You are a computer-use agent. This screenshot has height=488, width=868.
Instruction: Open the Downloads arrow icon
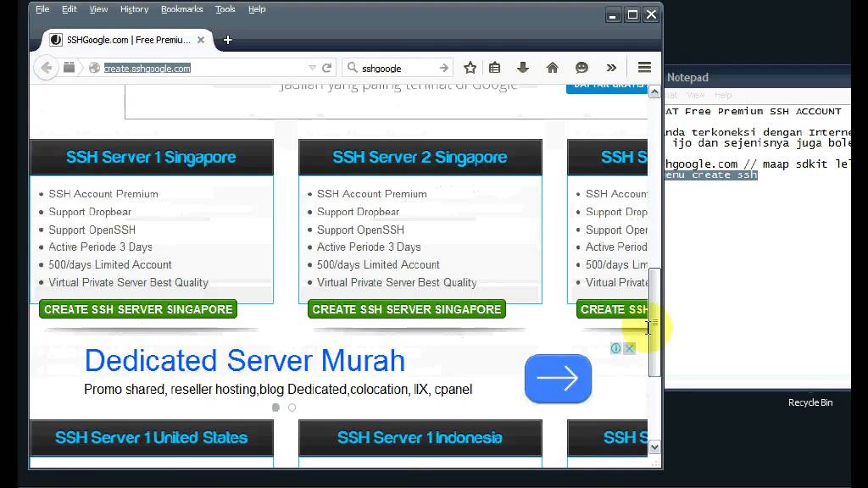click(522, 68)
